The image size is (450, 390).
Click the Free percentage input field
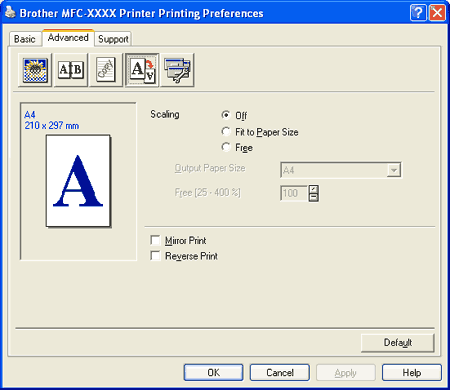coord(294,193)
